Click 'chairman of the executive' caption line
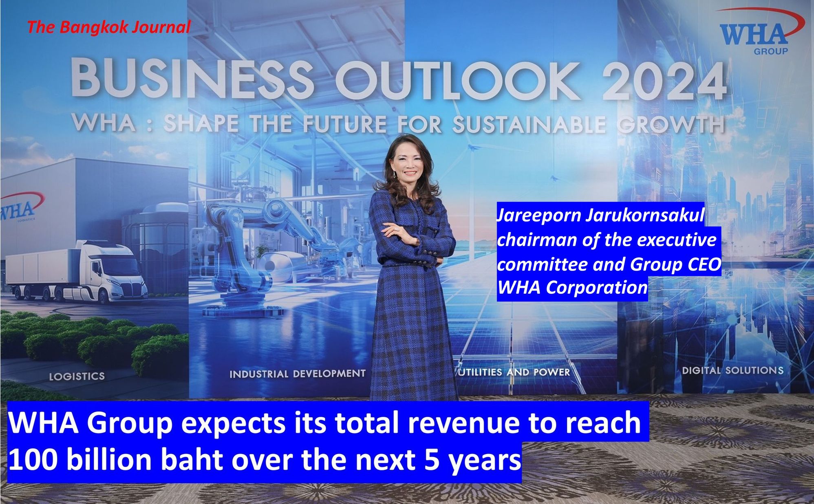Image resolution: width=814 pixels, height=504 pixels. 607,240
